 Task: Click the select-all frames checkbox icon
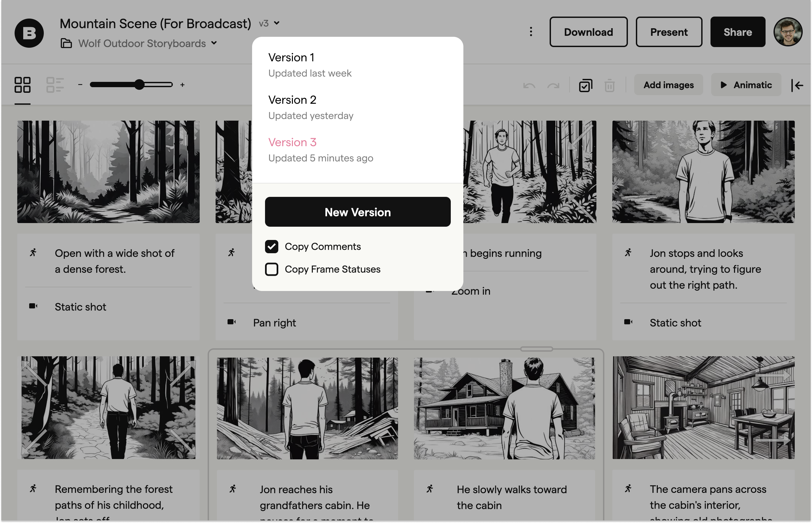tap(585, 86)
